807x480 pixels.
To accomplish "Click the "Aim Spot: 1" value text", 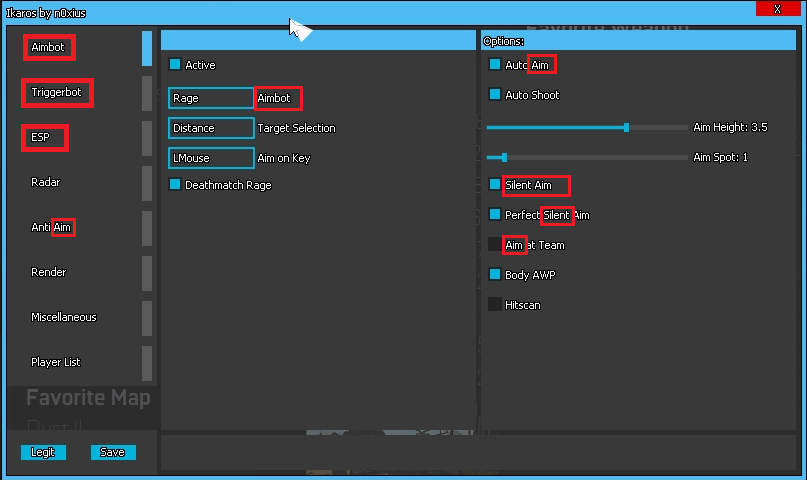I will pyautogui.click(x=721, y=157).
